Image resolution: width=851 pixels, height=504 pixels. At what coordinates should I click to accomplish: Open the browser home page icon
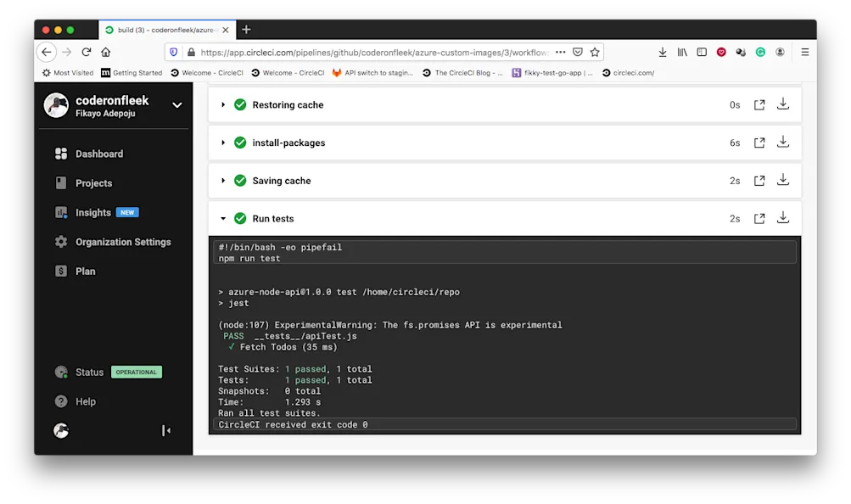[106, 52]
